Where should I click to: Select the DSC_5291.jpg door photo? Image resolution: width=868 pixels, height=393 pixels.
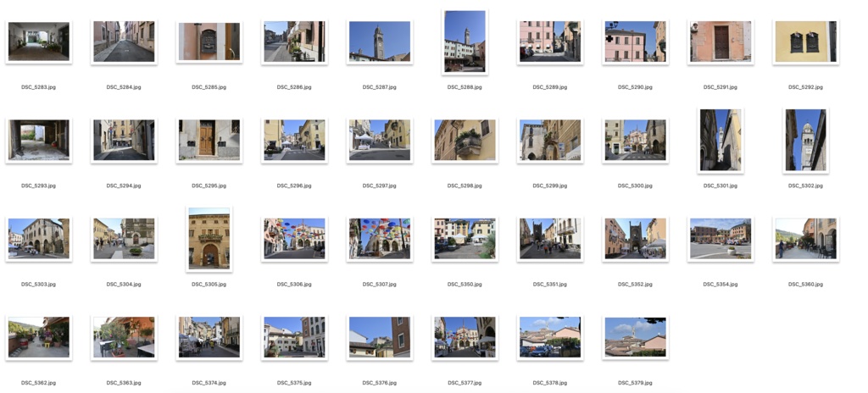tap(721, 42)
